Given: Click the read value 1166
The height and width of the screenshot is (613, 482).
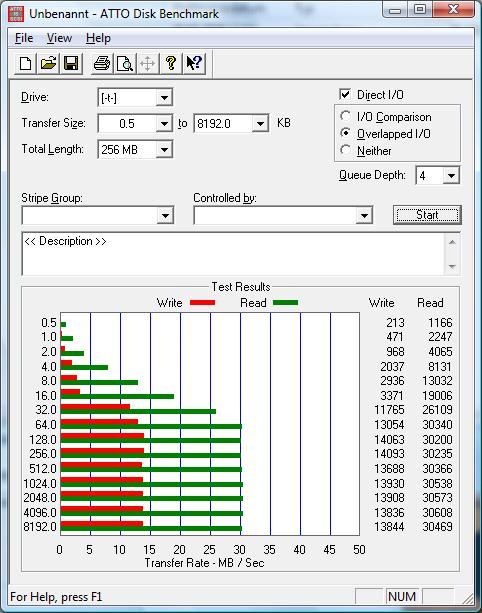Looking at the screenshot, I should click(x=440, y=323).
